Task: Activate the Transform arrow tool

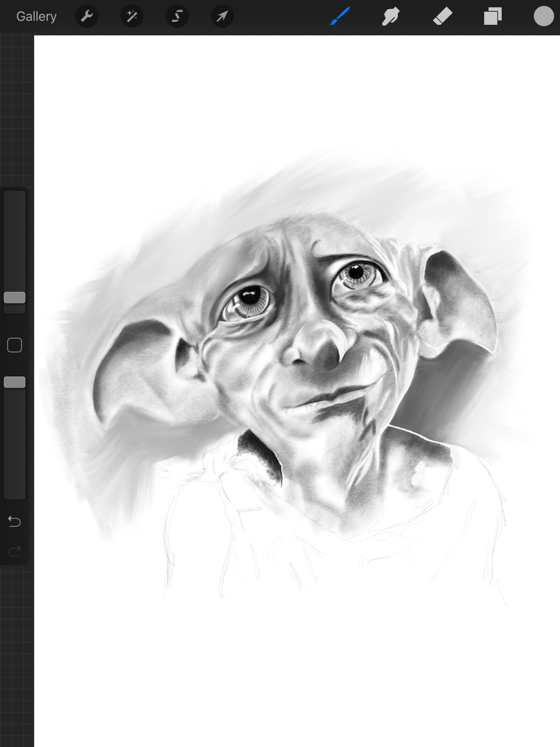Action: [x=222, y=16]
